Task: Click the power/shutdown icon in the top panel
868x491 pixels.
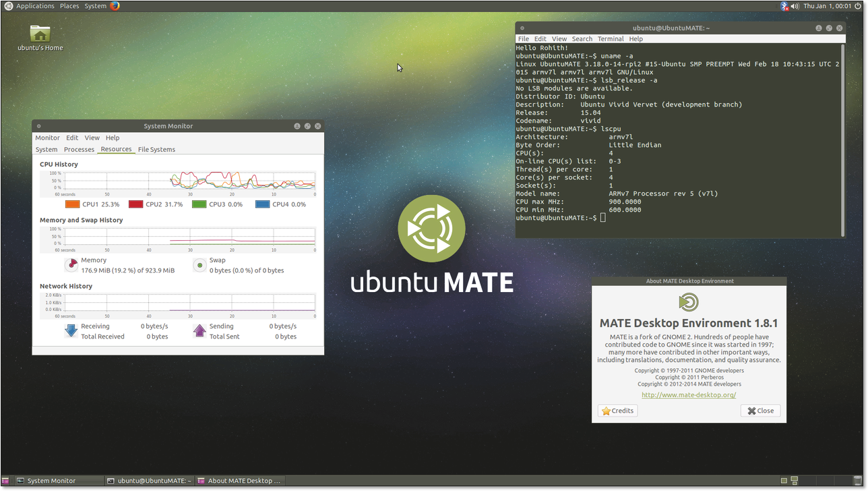Action: pos(858,5)
